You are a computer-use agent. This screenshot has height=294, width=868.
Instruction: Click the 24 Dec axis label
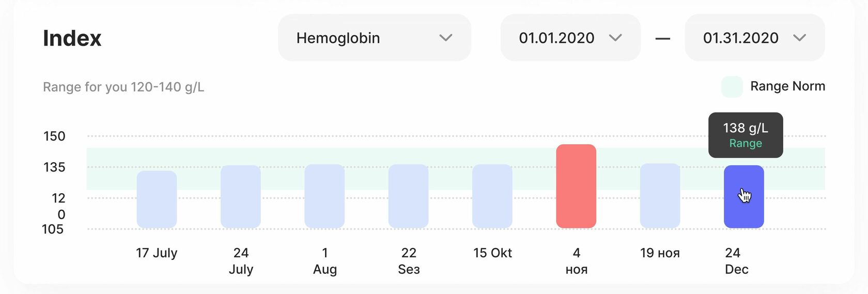pyautogui.click(x=736, y=260)
